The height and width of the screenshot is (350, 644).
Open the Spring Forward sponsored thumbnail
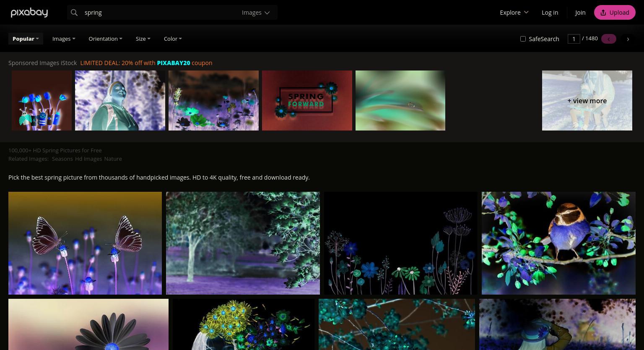[x=307, y=100]
